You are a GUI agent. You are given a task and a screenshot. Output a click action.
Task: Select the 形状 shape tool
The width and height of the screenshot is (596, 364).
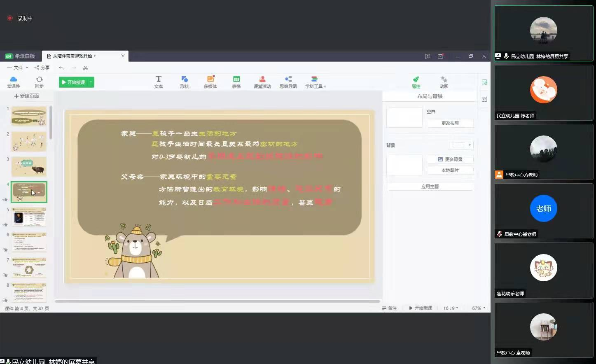click(184, 82)
